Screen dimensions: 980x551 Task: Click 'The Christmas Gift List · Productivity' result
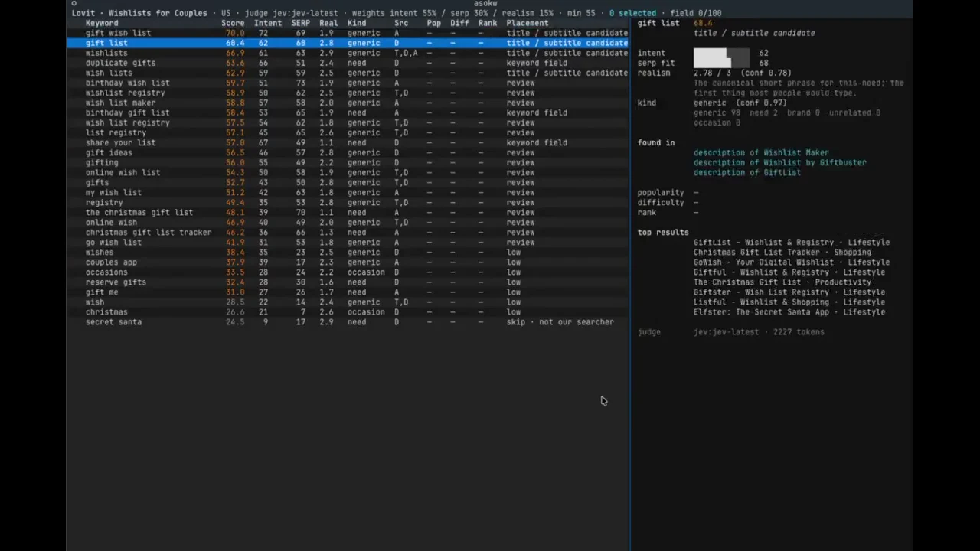pos(782,282)
